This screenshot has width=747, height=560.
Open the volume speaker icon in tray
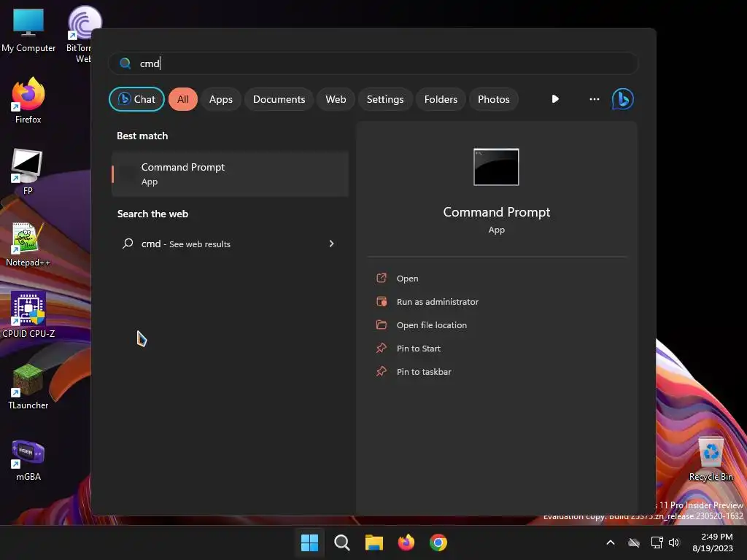[x=673, y=542]
